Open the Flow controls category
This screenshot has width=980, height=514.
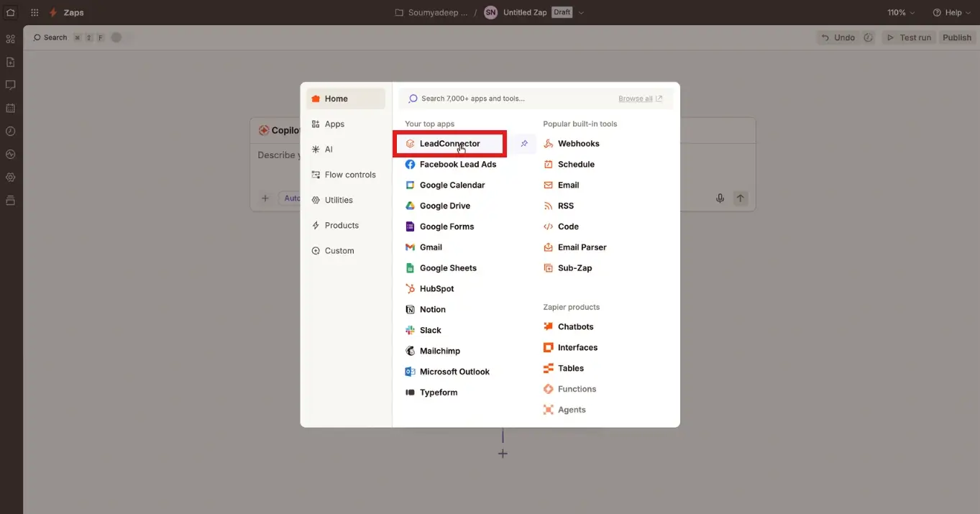coord(346,175)
